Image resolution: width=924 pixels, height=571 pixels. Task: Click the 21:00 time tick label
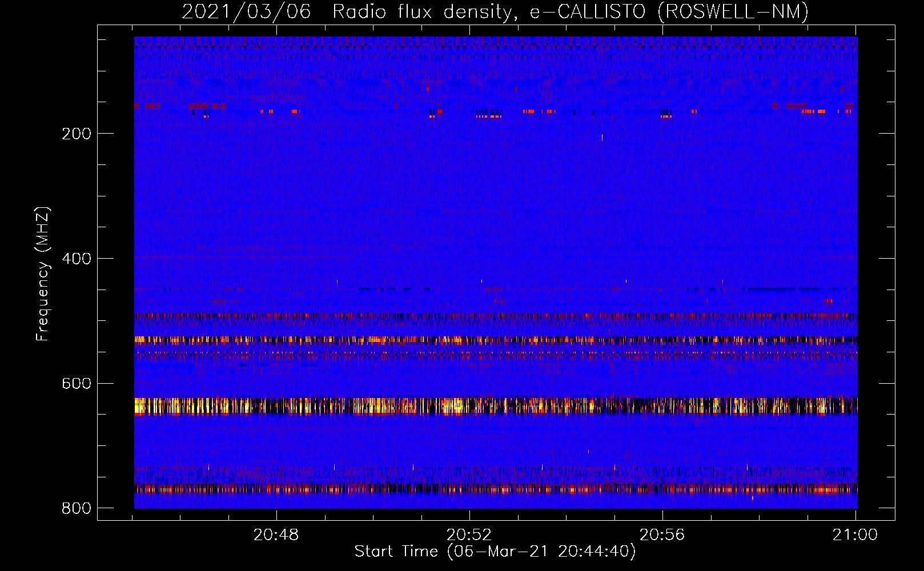point(855,535)
